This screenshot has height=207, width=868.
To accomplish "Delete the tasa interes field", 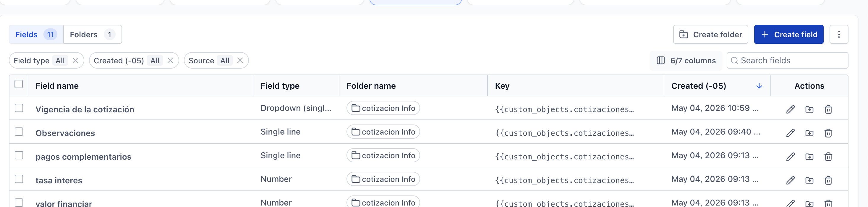I will pyautogui.click(x=828, y=180).
